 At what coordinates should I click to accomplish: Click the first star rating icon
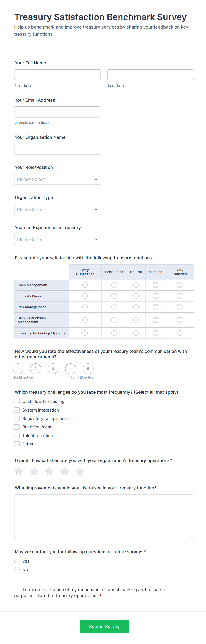pos(19,471)
